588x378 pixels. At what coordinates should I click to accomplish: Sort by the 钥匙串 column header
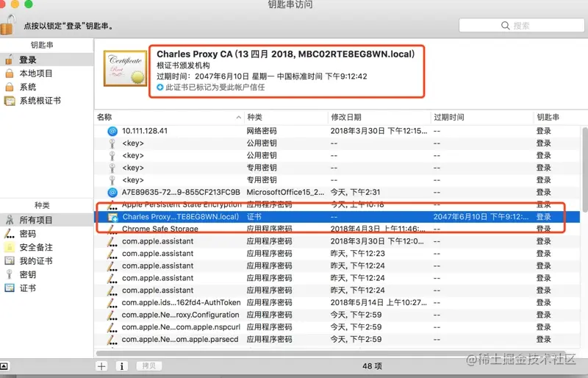[559, 117]
